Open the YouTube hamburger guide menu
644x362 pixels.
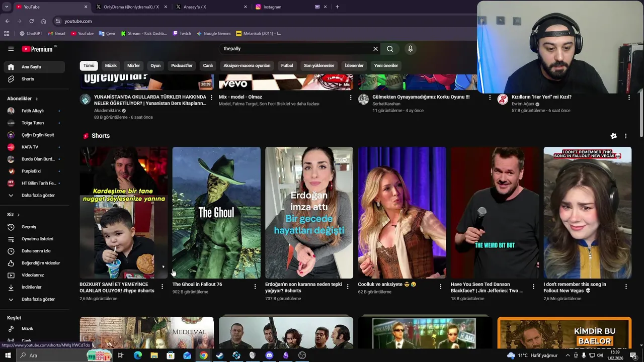(x=11, y=49)
